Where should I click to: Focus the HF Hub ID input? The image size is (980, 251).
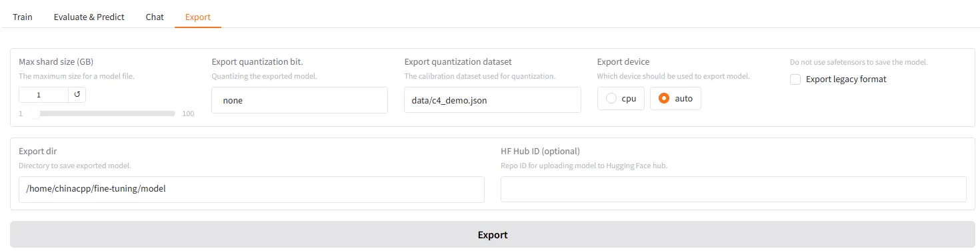[x=733, y=189]
